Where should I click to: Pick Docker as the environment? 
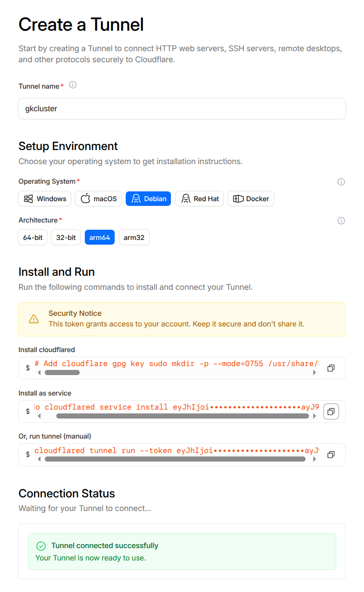pyautogui.click(x=251, y=199)
